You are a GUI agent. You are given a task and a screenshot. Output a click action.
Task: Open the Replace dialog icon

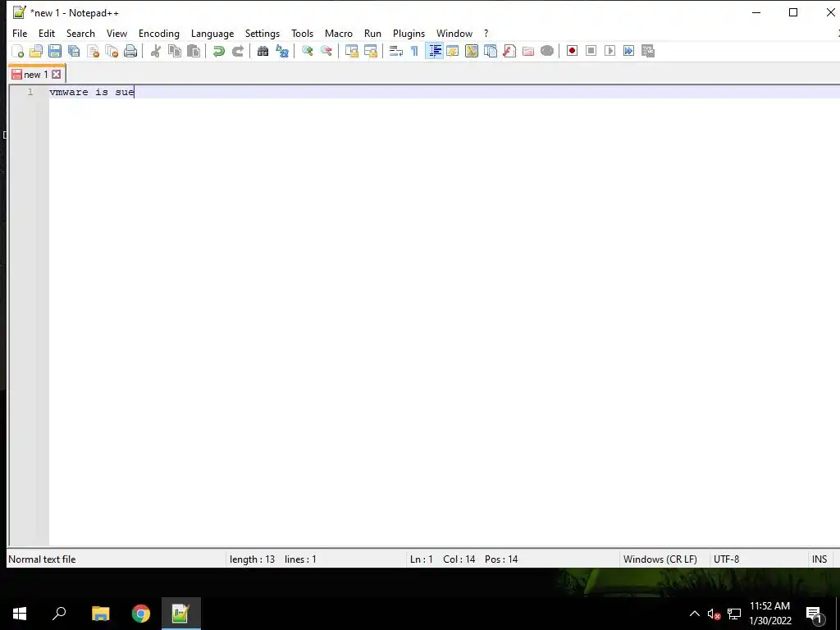[282, 51]
